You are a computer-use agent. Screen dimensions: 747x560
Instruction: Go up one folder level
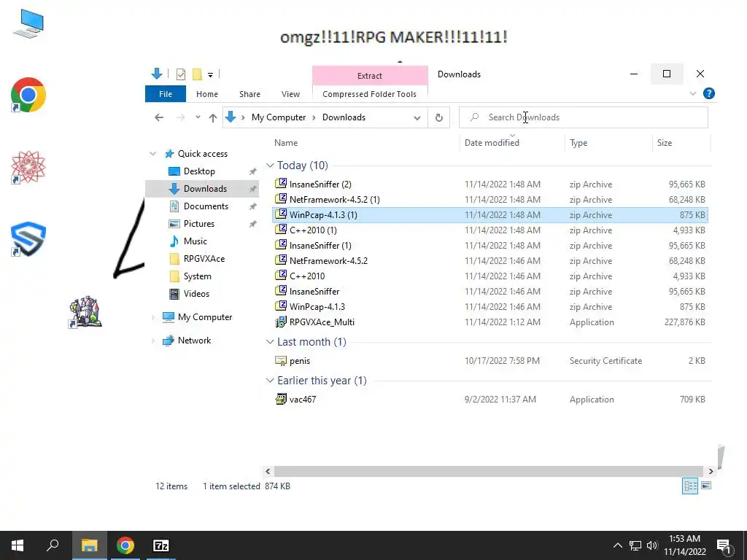coord(212,117)
